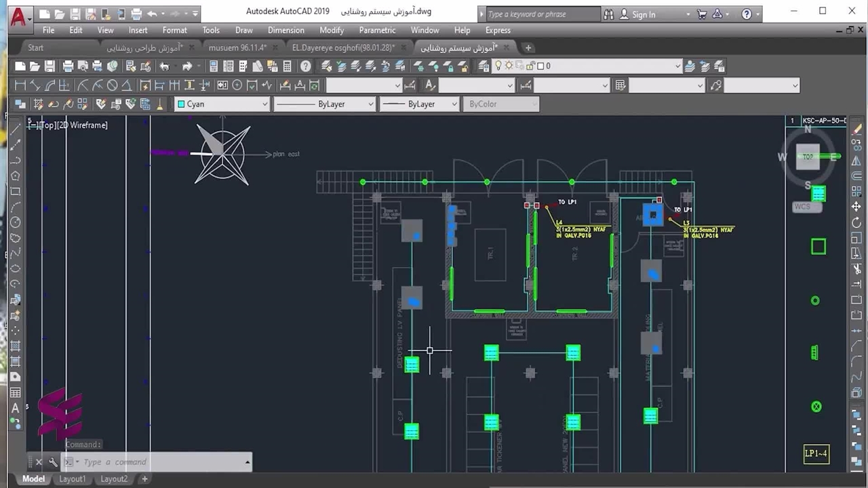Image resolution: width=868 pixels, height=488 pixels.
Task: Toggle lock icon for layer 0
Action: coord(530,66)
